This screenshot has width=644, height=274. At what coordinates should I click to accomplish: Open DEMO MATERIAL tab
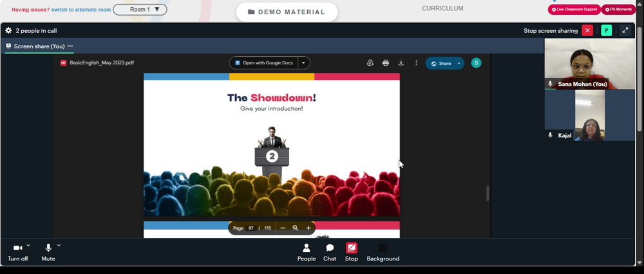(x=287, y=12)
